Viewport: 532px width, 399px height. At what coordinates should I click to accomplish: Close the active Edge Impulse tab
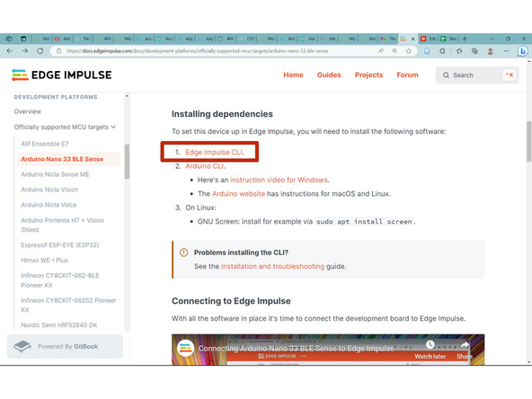[x=412, y=39]
